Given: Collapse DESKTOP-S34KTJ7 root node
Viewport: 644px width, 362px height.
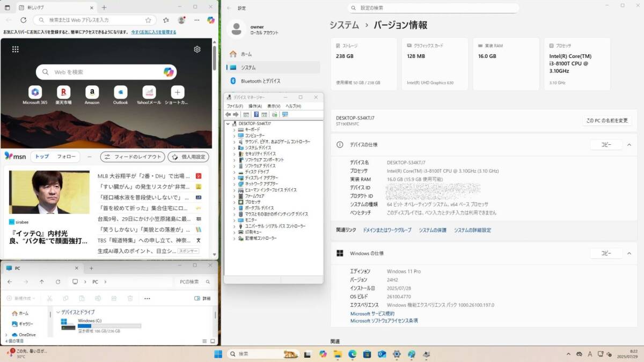Looking at the screenshot, I should pyautogui.click(x=228, y=123).
